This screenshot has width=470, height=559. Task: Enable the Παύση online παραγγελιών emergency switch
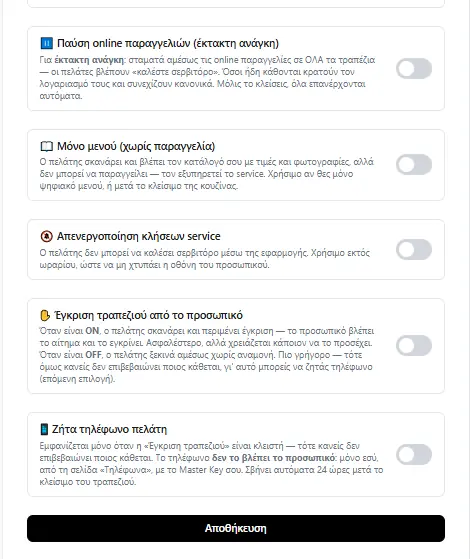(414, 68)
